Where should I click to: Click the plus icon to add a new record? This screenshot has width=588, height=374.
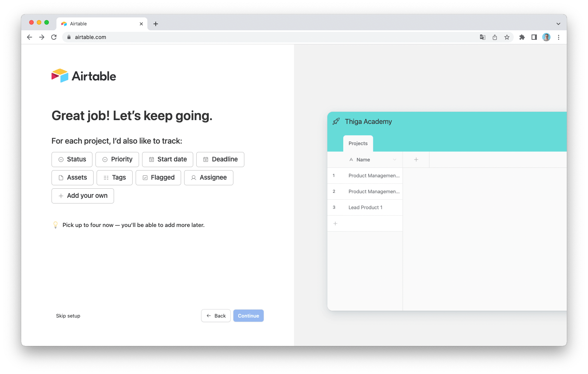335,223
